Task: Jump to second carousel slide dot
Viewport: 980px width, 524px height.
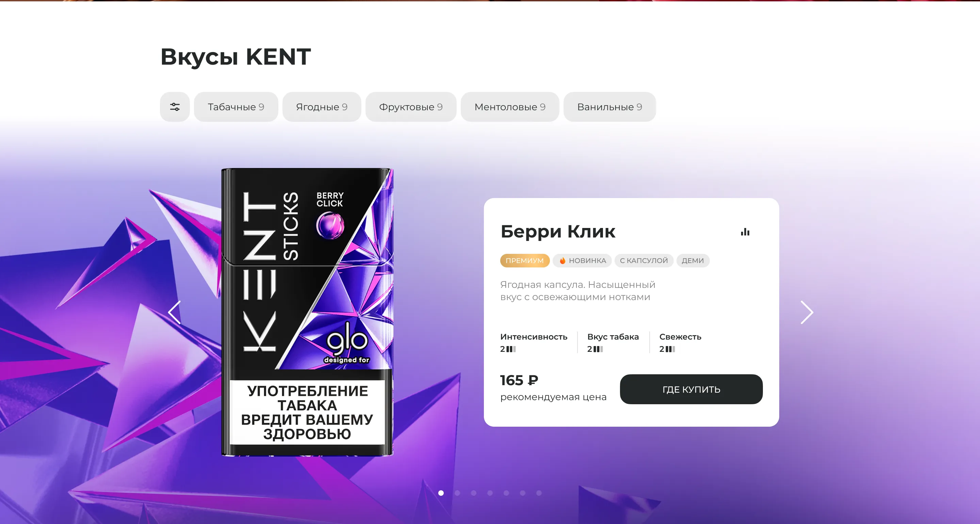Action: tap(457, 493)
